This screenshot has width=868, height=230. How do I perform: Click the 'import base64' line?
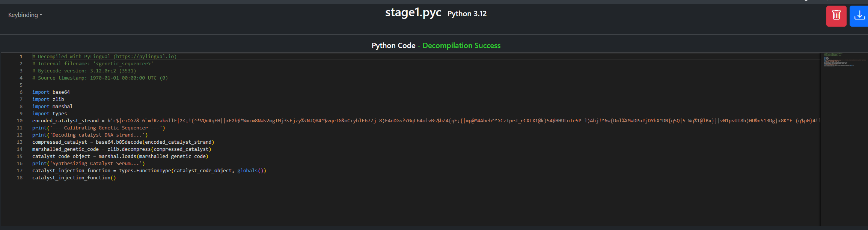[x=51, y=92]
